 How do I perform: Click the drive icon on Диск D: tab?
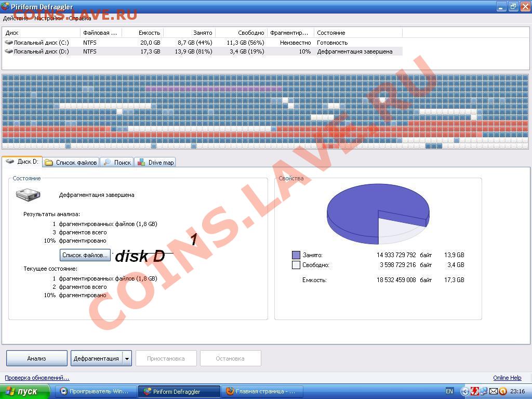10,161
